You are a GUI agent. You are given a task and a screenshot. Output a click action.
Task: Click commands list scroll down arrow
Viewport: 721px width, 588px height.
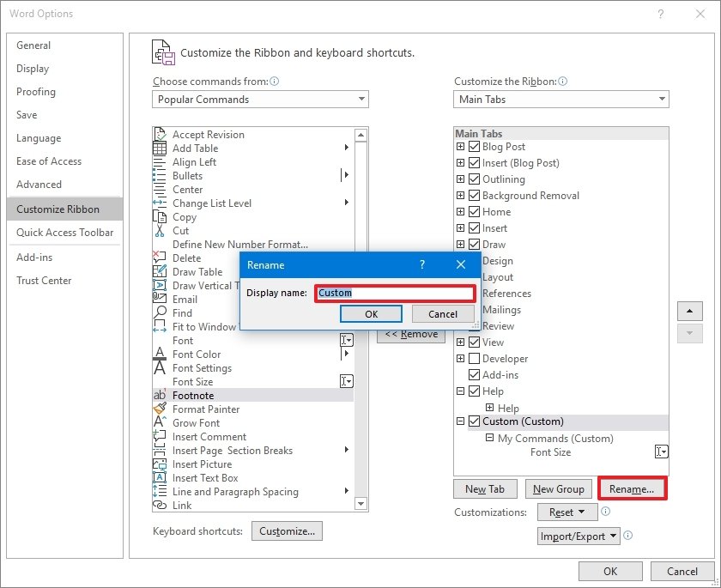point(361,504)
